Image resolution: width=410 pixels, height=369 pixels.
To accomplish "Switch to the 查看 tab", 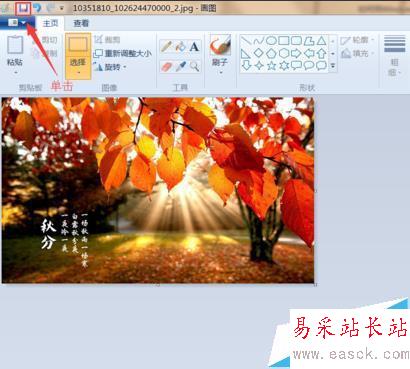I will tap(81, 23).
